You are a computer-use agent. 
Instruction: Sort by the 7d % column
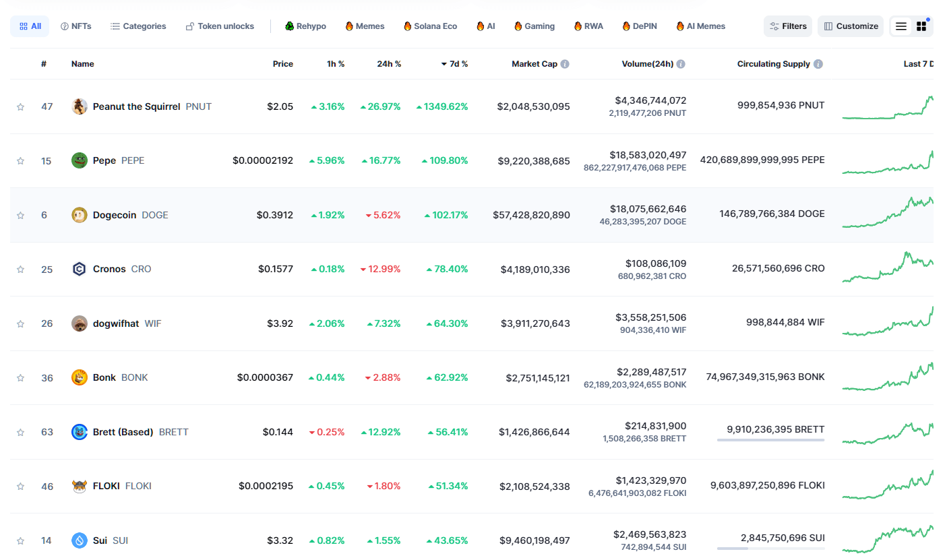(x=454, y=64)
